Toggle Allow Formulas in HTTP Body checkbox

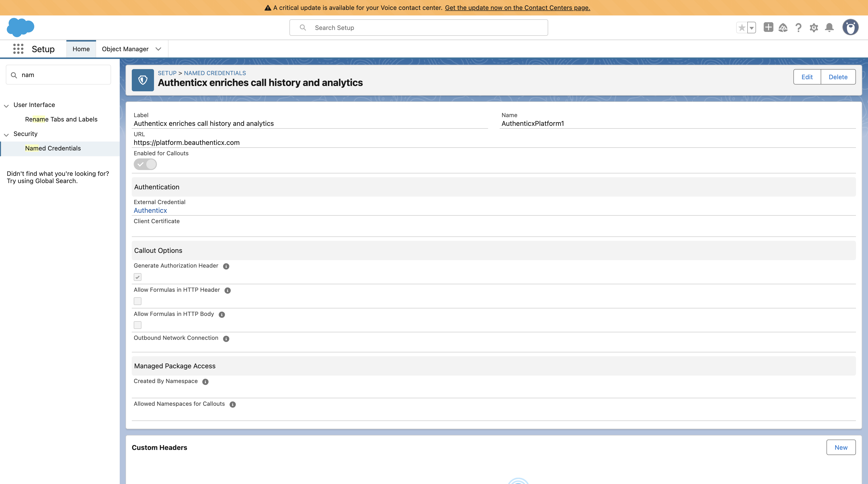pos(138,325)
